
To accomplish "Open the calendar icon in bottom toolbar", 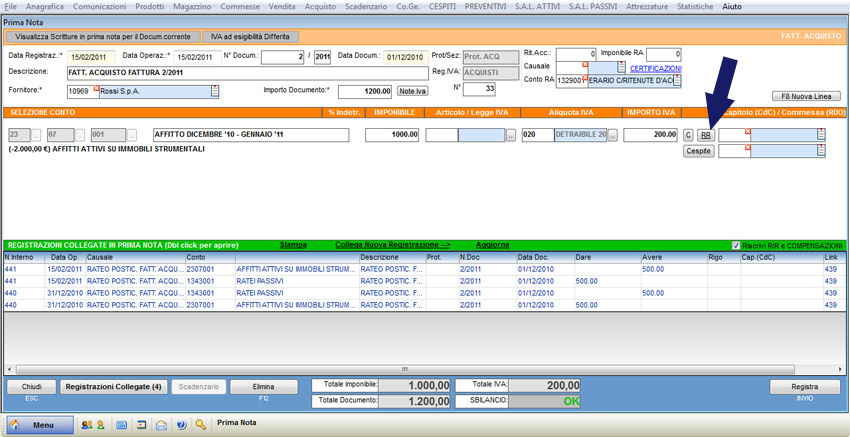I will click(121, 424).
